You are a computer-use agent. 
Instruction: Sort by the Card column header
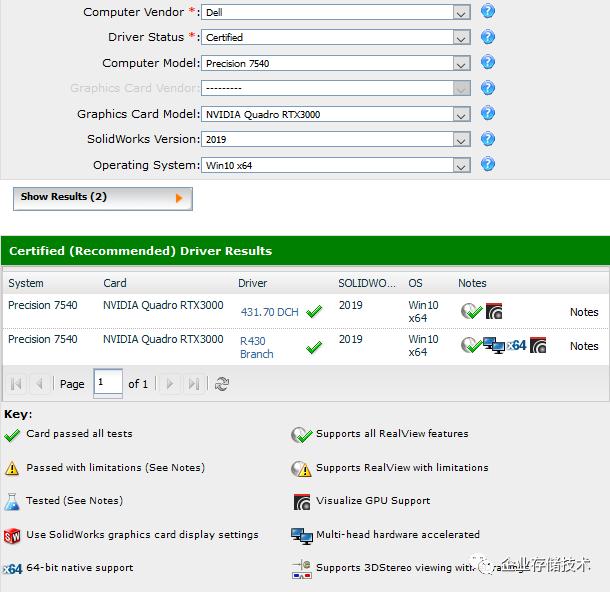coord(115,283)
